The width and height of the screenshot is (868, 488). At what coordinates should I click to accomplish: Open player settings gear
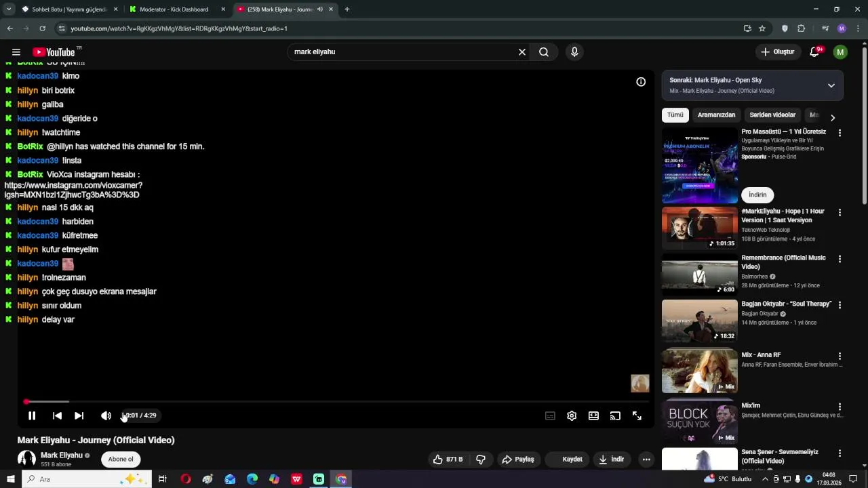tap(572, 416)
